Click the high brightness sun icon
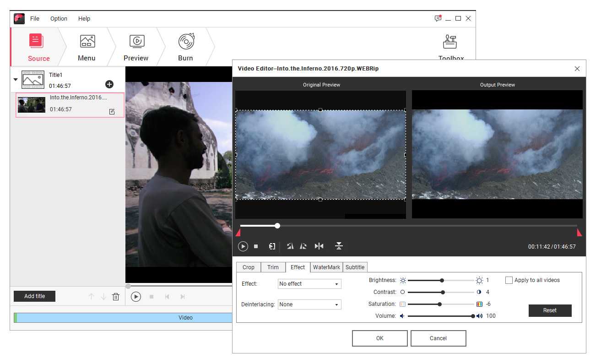 [479, 280]
